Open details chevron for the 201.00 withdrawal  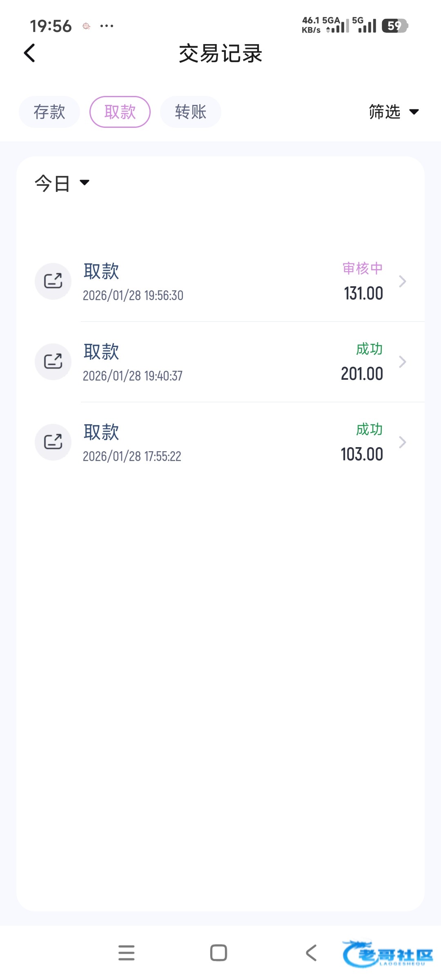(x=402, y=361)
